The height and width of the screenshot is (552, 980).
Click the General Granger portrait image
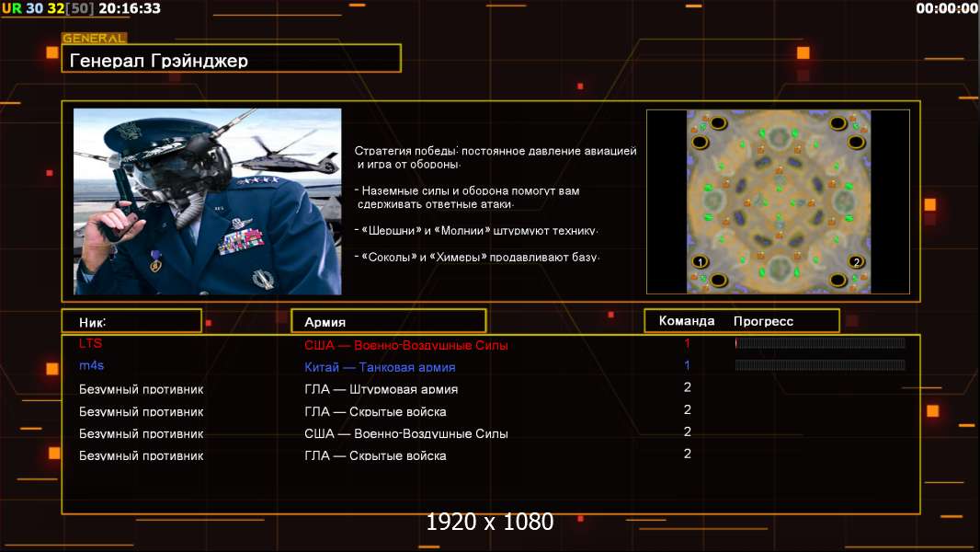pyautogui.click(x=207, y=201)
